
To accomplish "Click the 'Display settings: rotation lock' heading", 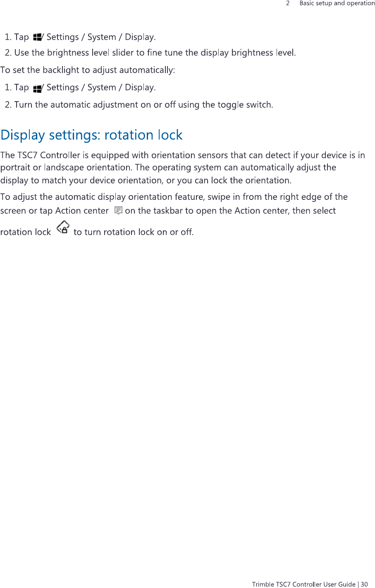I will [x=91, y=135].
